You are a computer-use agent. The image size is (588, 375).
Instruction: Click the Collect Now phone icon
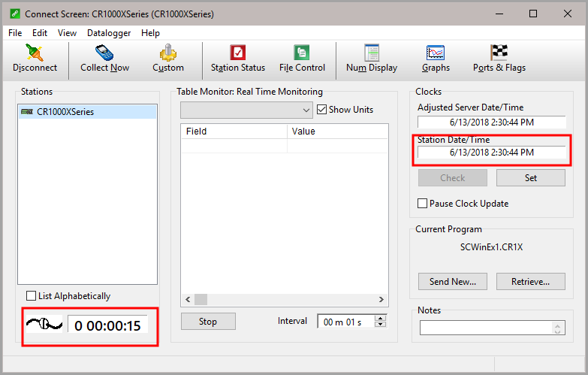coord(104,53)
